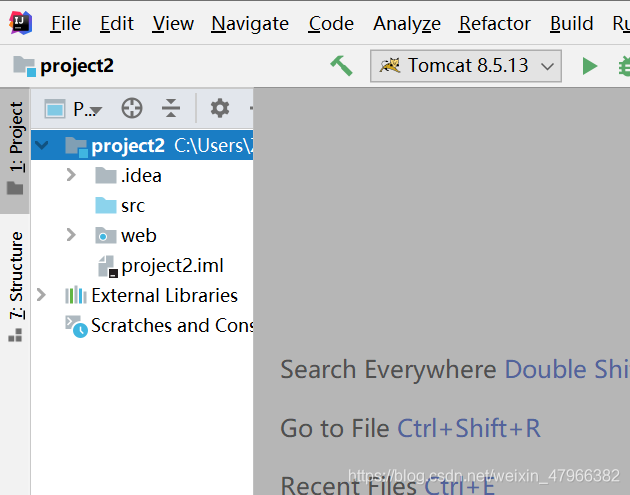Click the project2 breadcrumb in navigation bar

(x=63, y=65)
